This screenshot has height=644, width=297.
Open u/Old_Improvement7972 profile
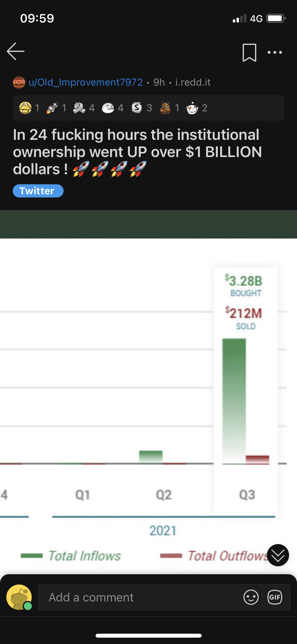pyautogui.click(x=86, y=82)
